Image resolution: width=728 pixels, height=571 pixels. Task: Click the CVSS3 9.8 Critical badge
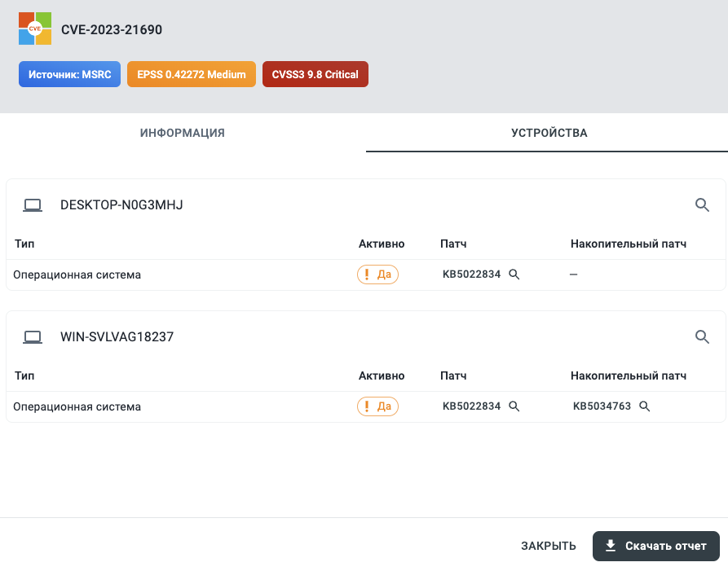(315, 74)
